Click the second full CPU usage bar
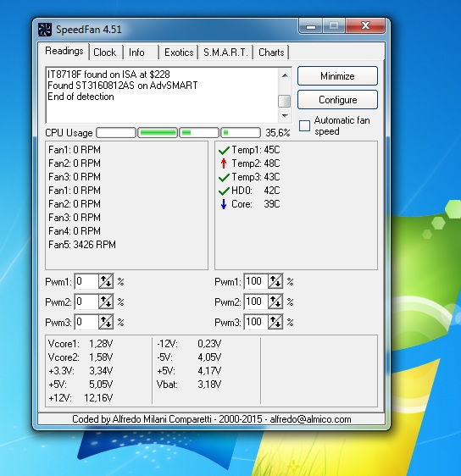 [x=158, y=133]
